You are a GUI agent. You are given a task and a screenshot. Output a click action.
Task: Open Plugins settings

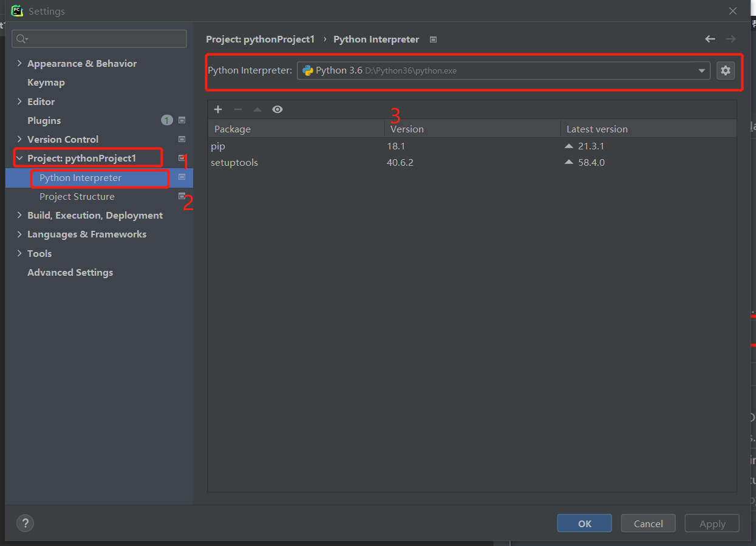(x=44, y=120)
